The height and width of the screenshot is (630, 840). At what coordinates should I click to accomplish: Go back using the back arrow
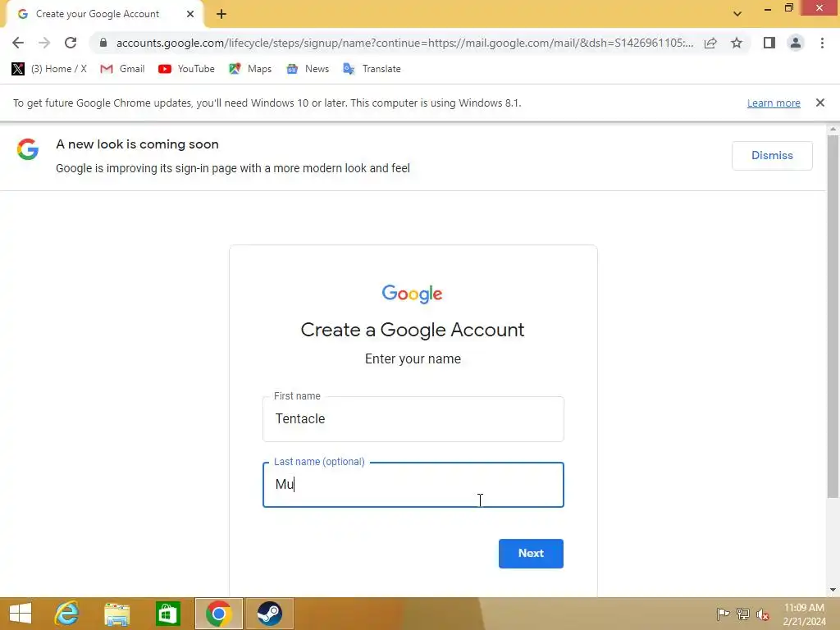point(18,43)
